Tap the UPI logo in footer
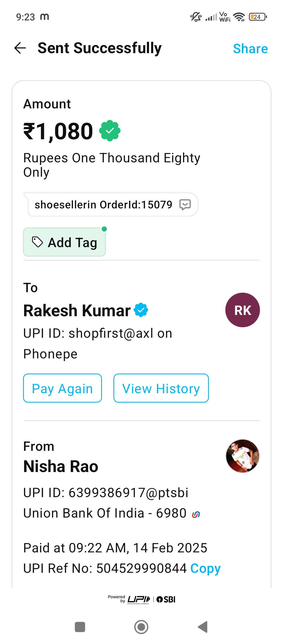The height and width of the screenshot is (644, 283). click(x=139, y=599)
